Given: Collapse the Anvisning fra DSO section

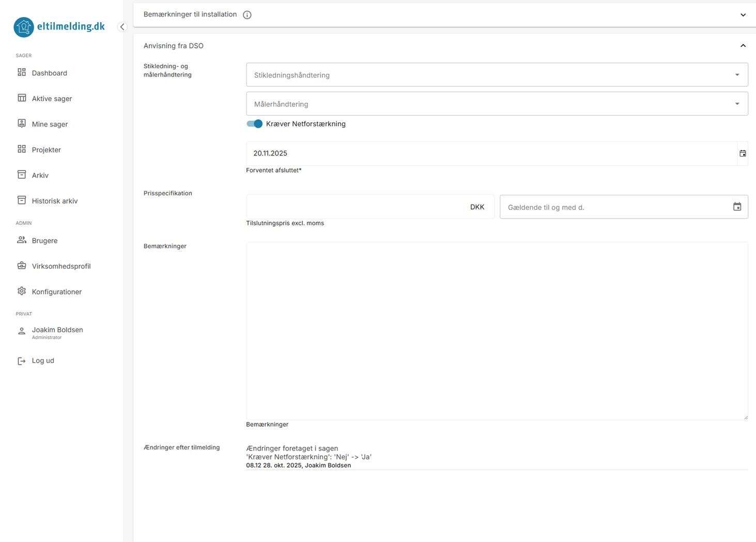Looking at the screenshot, I should tap(743, 46).
